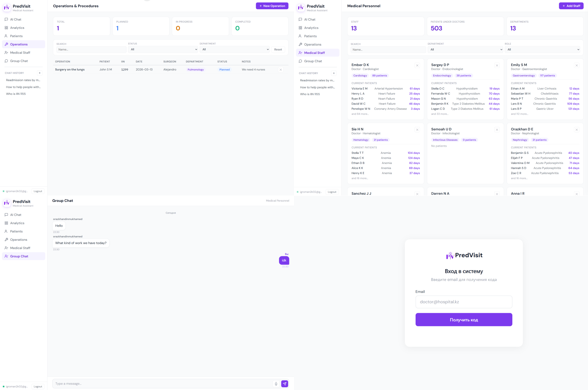Expand the Role filter dropdown

coord(543,50)
